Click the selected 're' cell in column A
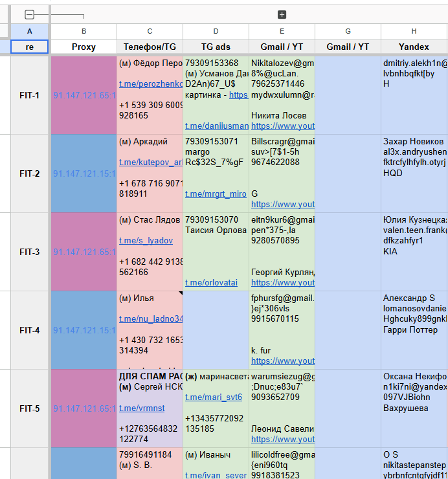The height and width of the screenshot is (479, 448). pos(30,47)
